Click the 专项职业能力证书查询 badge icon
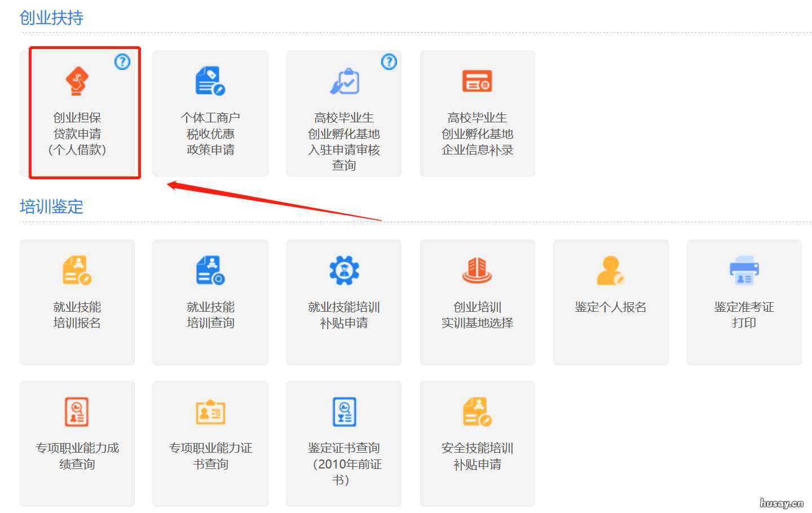Screen dimensions: 812x513 [x=210, y=412]
